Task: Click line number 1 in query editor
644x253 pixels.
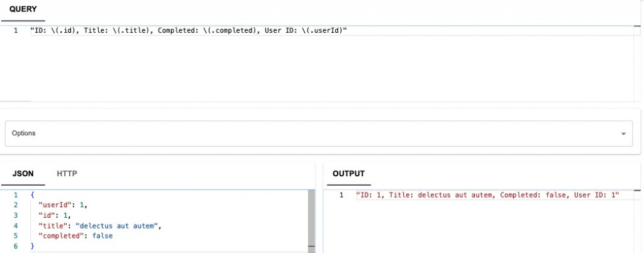Action: [16, 30]
